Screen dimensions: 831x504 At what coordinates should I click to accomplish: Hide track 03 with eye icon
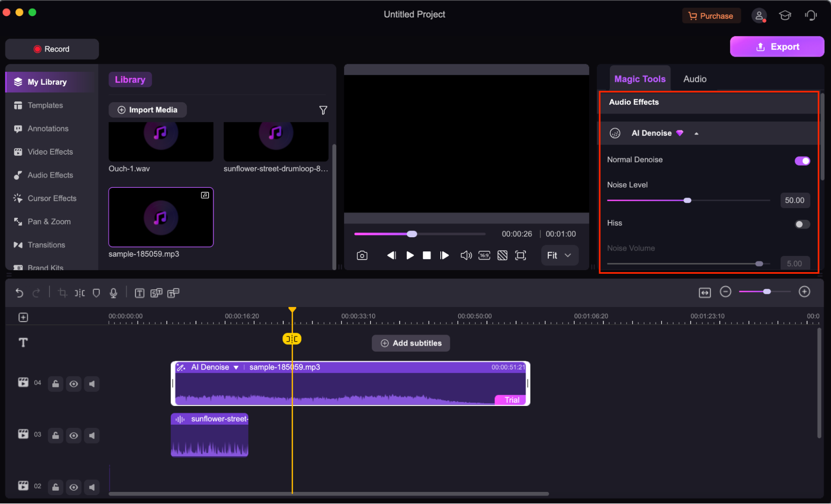point(74,435)
